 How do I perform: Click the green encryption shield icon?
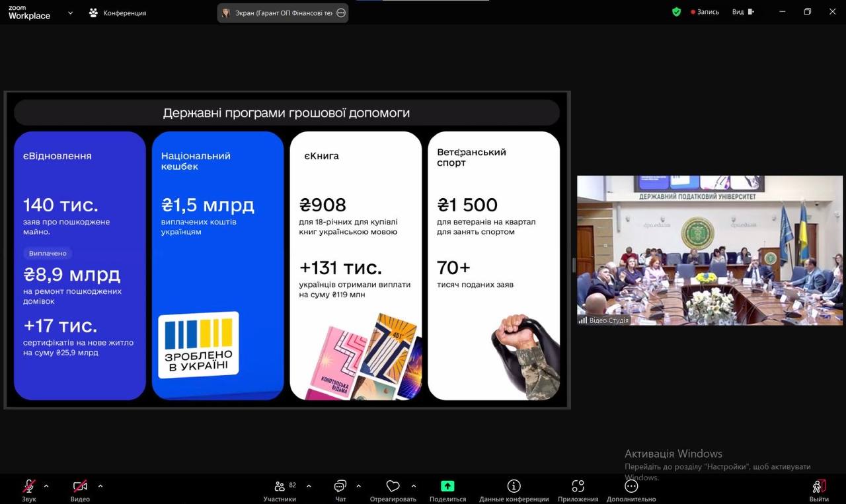point(676,12)
